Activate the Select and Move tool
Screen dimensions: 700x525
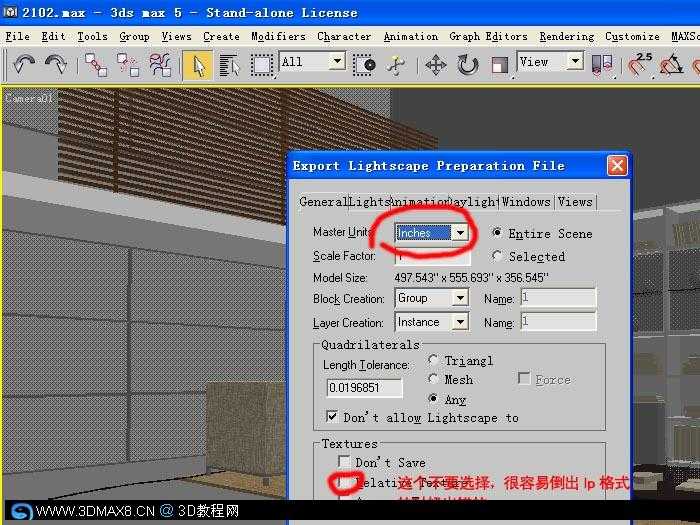tap(436, 65)
